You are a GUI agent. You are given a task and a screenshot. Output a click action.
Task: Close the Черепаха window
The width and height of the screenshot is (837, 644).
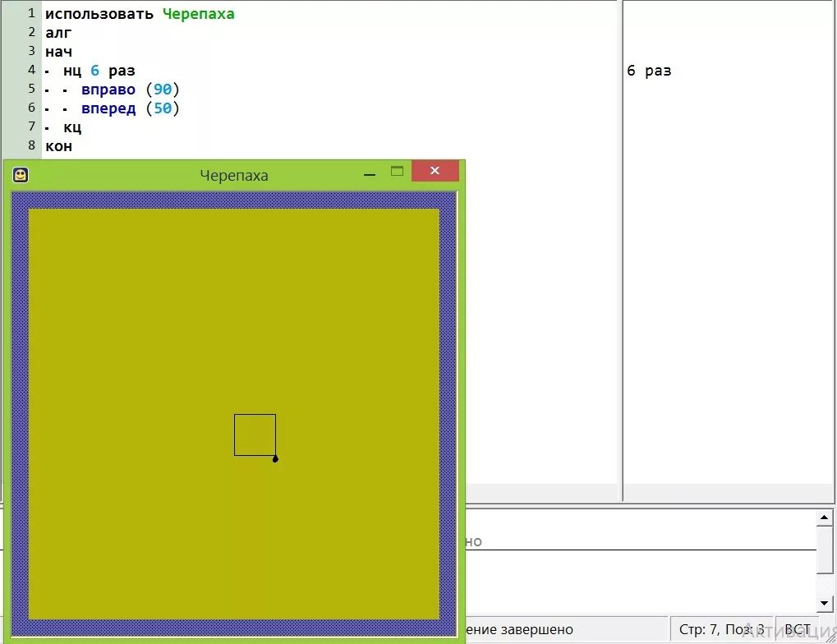[435, 171]
